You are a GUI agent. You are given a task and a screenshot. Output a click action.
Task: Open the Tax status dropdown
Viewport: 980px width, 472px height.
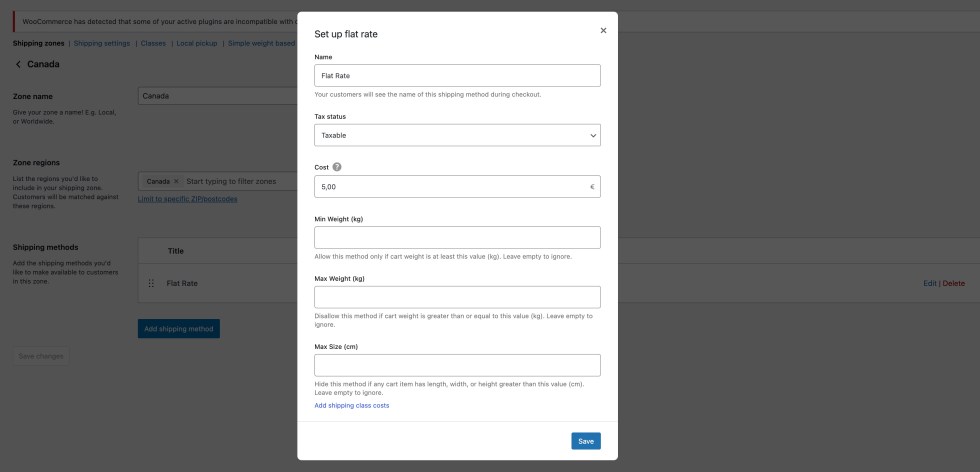click(457, 135)
